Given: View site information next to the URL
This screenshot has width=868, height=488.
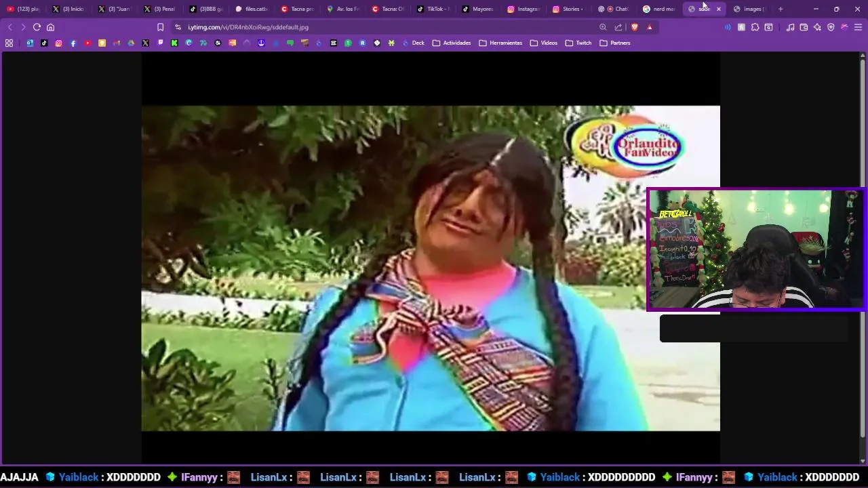Looking at the screenshot, I should [178, 27].
